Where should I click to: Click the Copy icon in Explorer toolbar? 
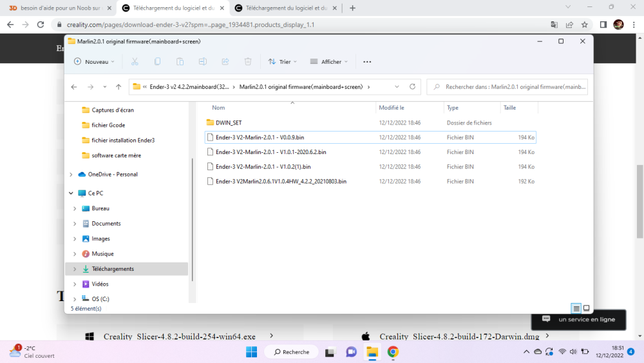point(157,62)
